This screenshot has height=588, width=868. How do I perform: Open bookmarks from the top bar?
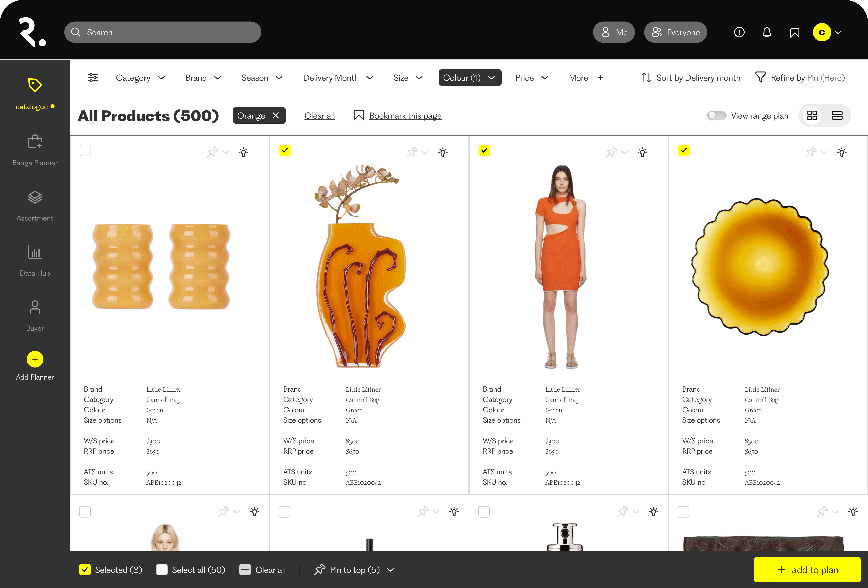click(794, 33)
